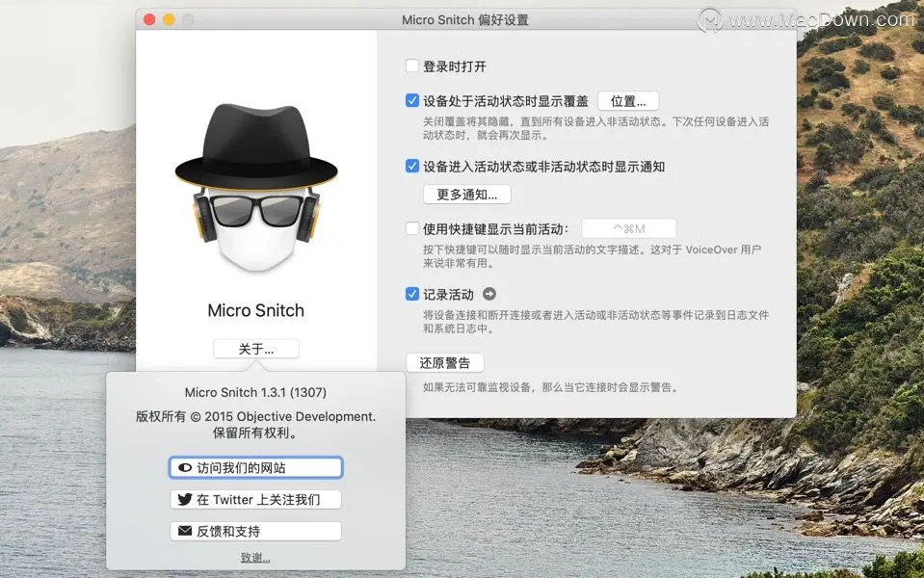Uncheck 设备处于活动状态时显示覆盖 option

tap(412, 101)
